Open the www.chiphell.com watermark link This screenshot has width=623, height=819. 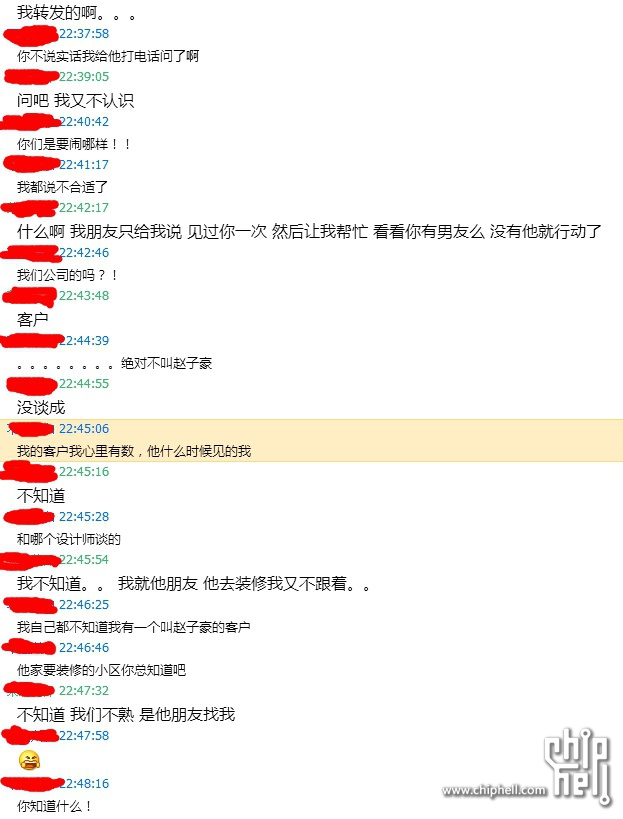494,790
